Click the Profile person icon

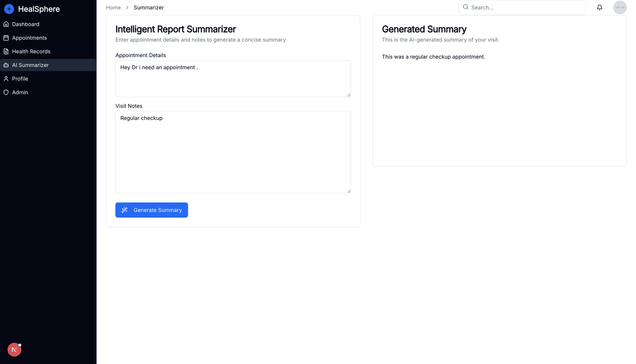point(6,79)
